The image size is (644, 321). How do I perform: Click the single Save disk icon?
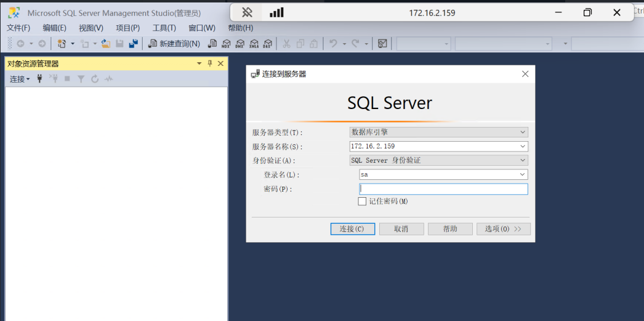point(119,44)
